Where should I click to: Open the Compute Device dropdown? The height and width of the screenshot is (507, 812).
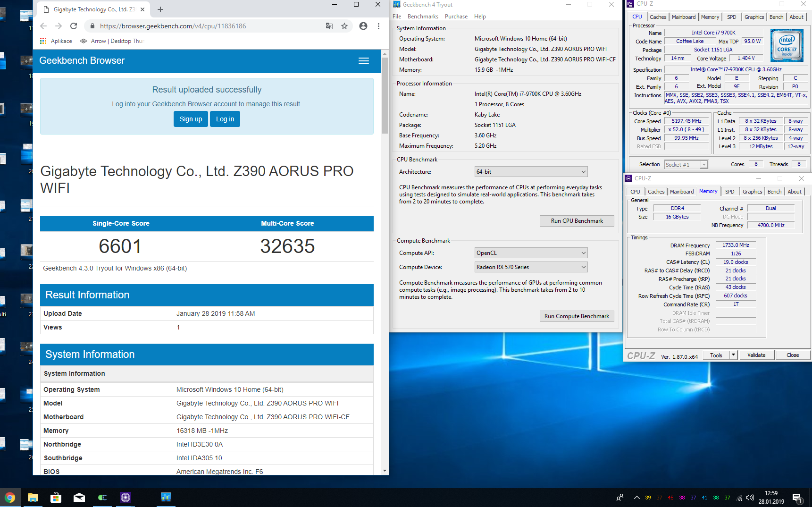531,267
